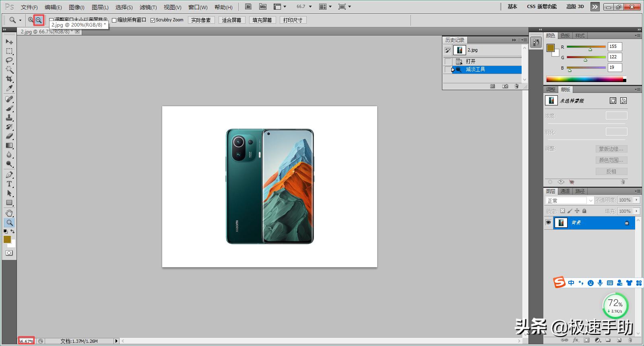
Task: Hide the 背景 layer using eye icon
Action: coord(548,222)
